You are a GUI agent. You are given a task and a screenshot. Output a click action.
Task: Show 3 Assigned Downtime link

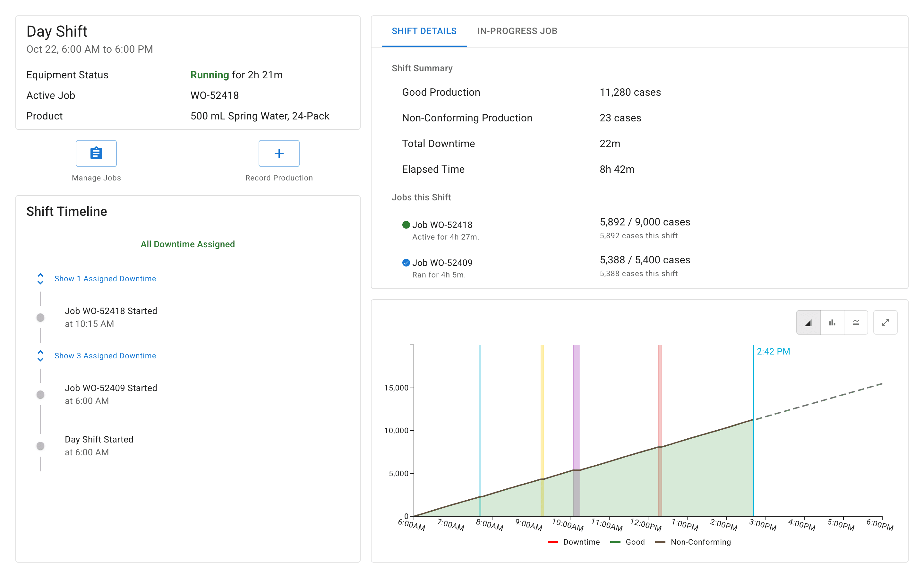[x=105, y=356]
